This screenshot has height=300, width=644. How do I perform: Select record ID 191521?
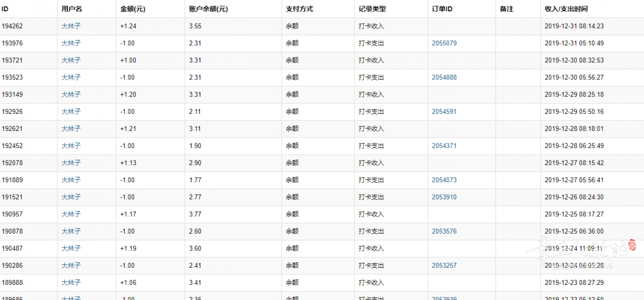point(12,197)
